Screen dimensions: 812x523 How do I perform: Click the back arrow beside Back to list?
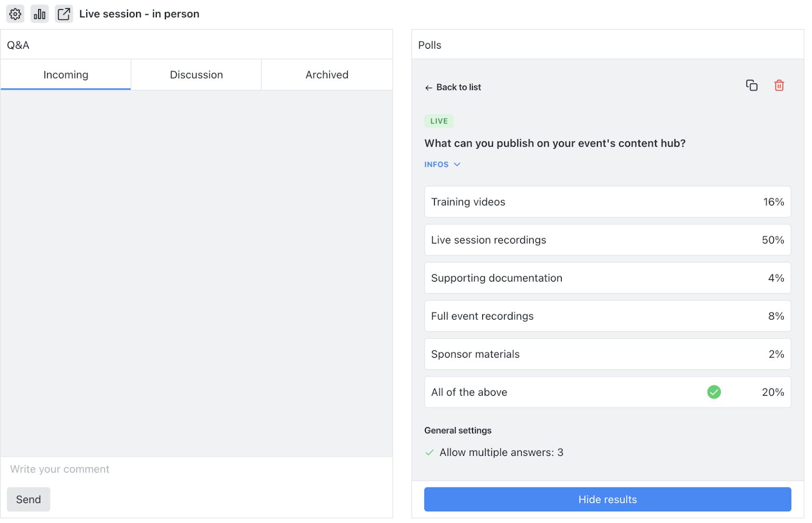coord(429,88)
